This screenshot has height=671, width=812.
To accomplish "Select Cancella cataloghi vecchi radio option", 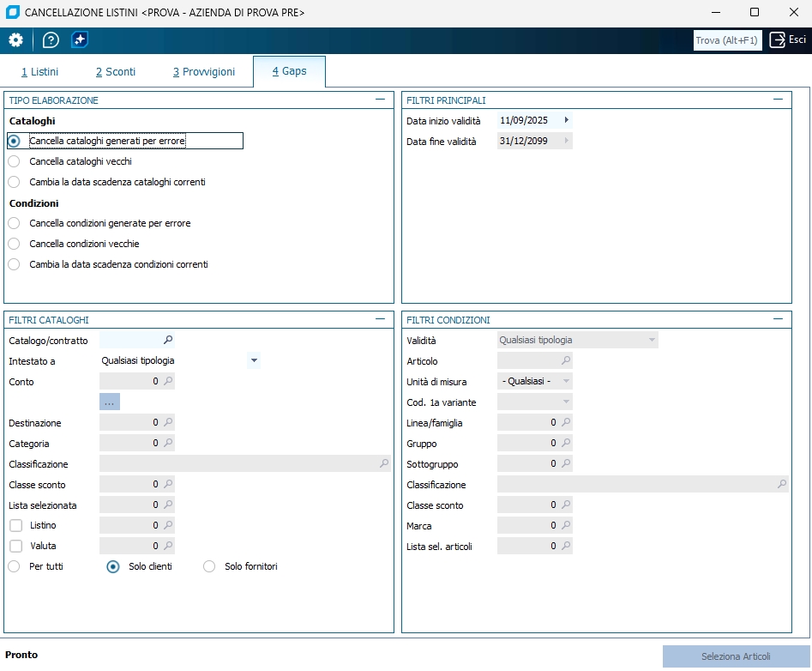I will [14, 161].
